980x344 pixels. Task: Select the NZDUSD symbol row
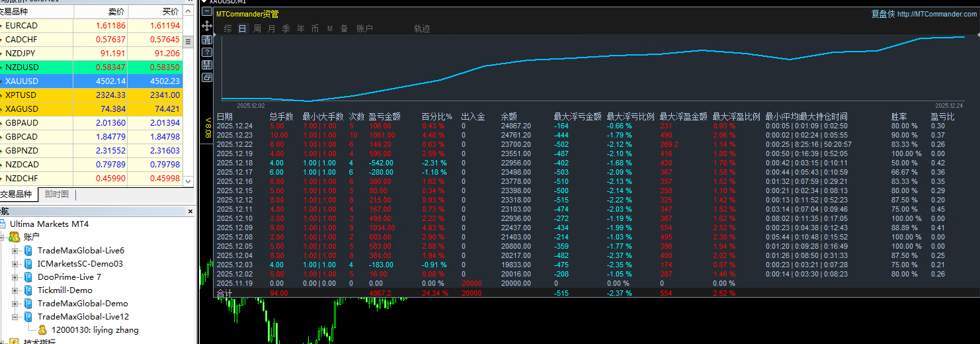[x=91, y=67]
